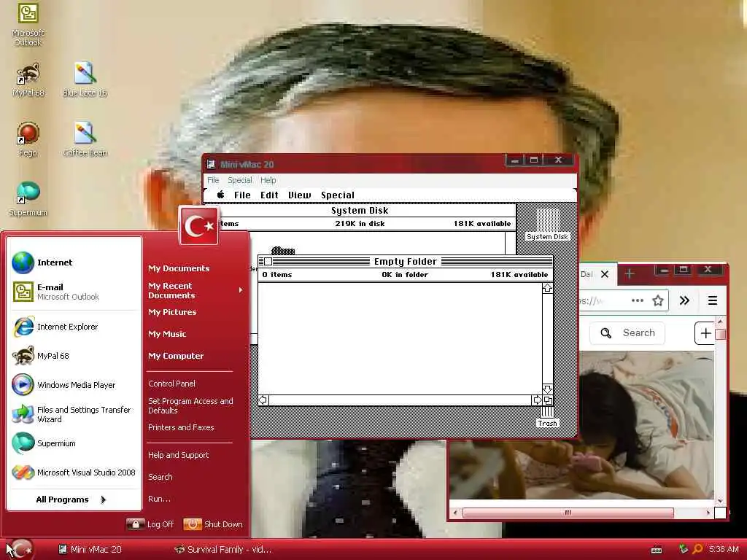Click Empty Folder window close box
The height and width of the screenshot is (560, 747).
pos(268,262)
